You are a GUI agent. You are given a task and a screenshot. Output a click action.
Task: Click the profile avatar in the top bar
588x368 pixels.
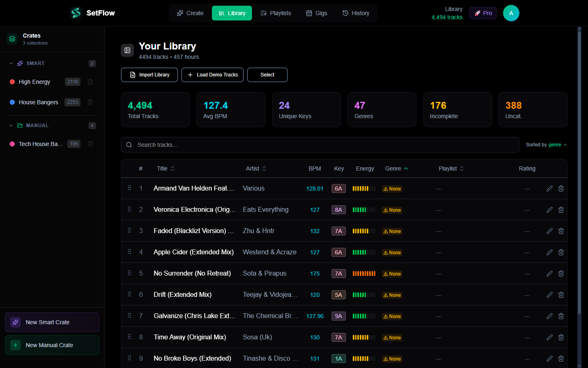click(511, 13)
